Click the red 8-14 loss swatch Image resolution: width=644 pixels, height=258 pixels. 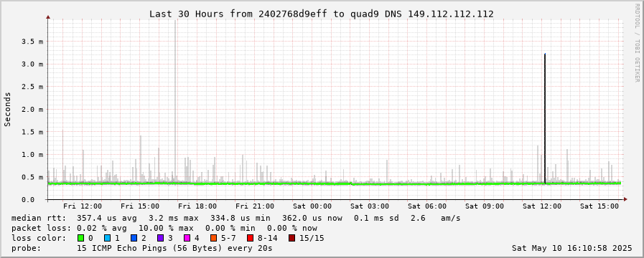coord(250,238)
